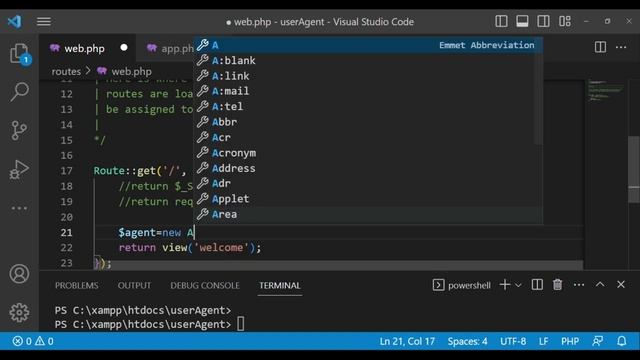This screenshot has width=640, height=360.
Task: Choose 'Area' suggestion
Action: tap(367, 215)
